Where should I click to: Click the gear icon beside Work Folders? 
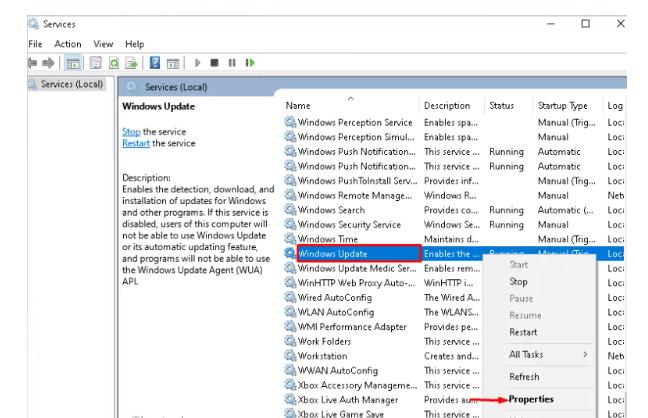(290, 341)
